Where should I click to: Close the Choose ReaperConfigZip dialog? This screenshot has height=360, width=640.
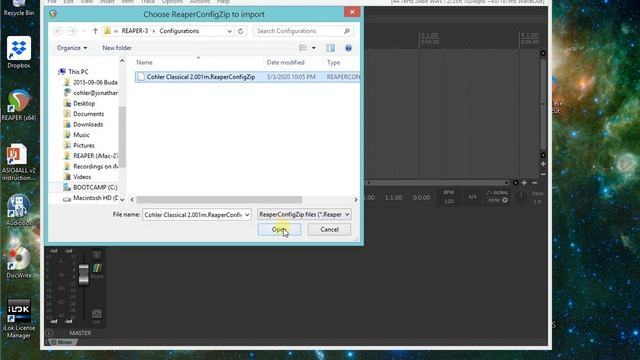(352, 12)
